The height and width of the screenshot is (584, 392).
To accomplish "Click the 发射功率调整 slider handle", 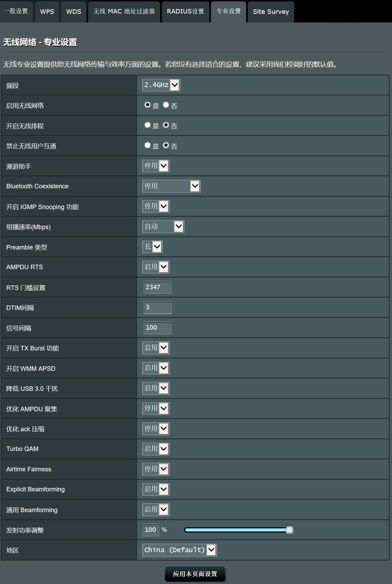I will click(x=290, y=530).
